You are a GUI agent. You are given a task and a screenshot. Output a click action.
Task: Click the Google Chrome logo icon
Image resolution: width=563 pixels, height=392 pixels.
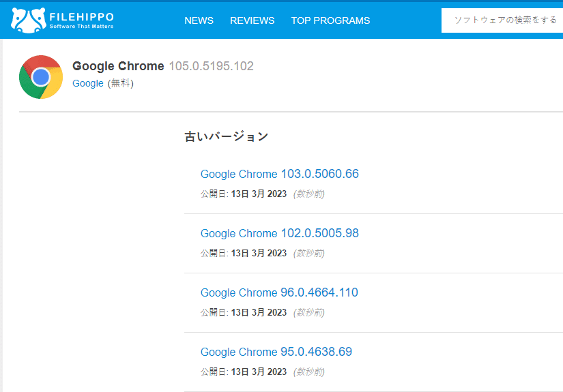tap(41, 77)
